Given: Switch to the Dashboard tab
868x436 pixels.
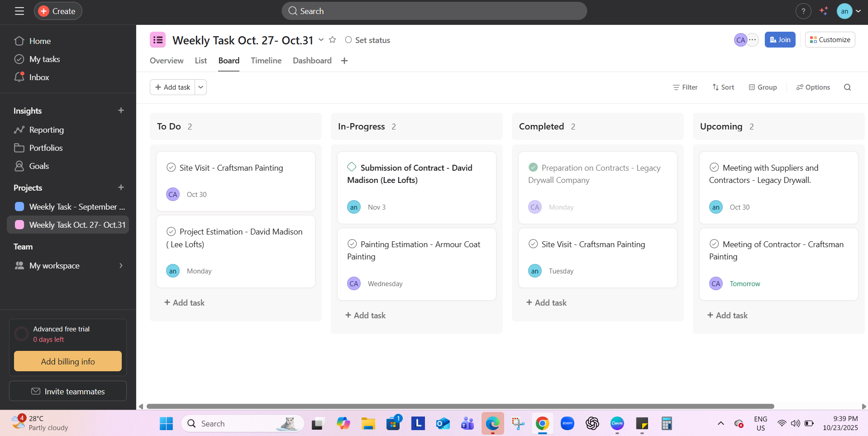Looking at the screenshot, I should point(312,61).
